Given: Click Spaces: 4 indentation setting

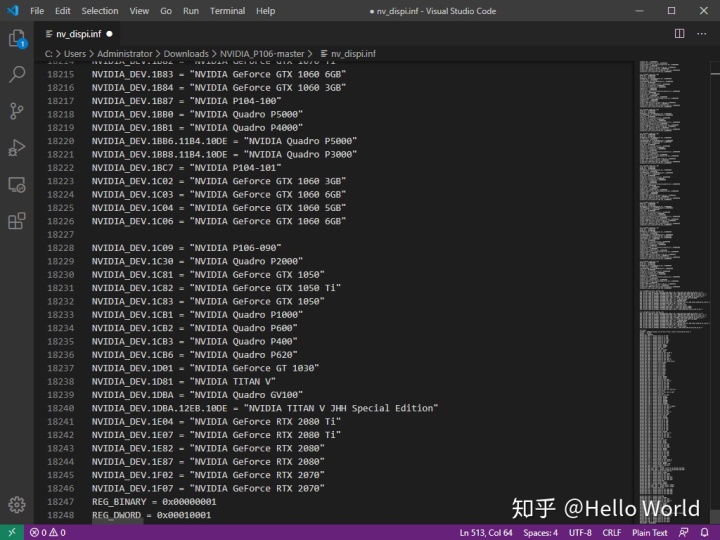Looking at the screenshot, I should click(540, 533).
